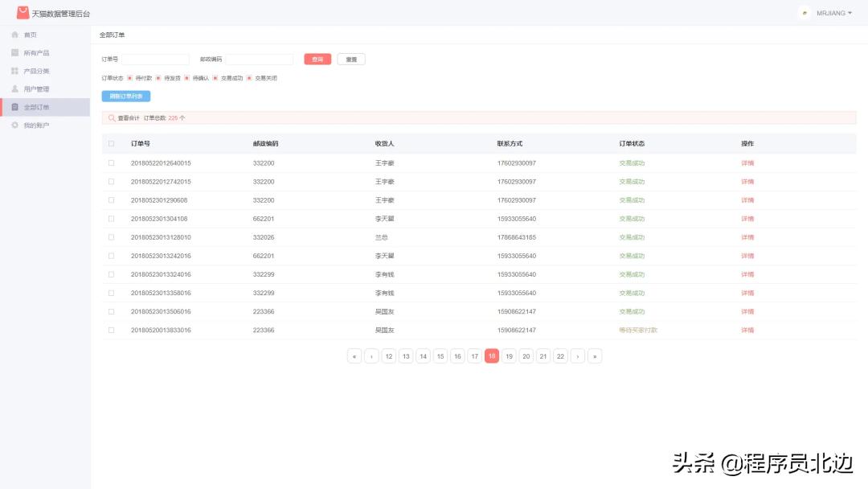Open the MRJIANG account dropdown
This screenshot has height=489, width=868.
[833, 14]
